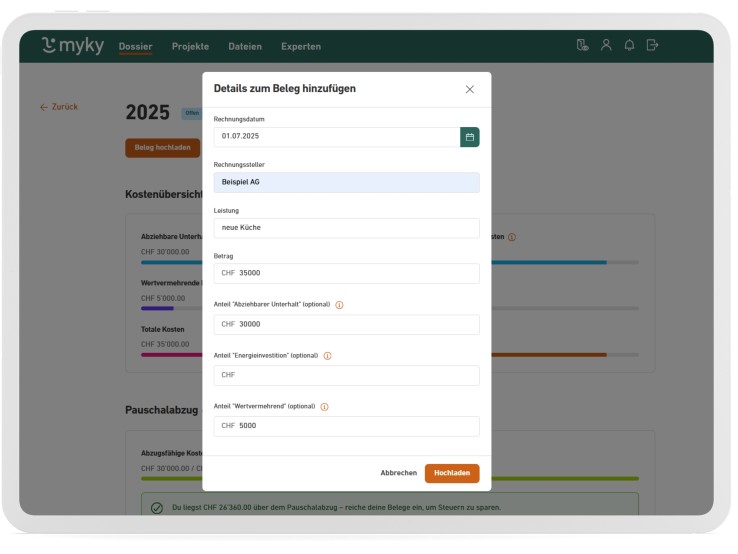
Task: Open the Dateien tab
Action: (x=245, y=47)
